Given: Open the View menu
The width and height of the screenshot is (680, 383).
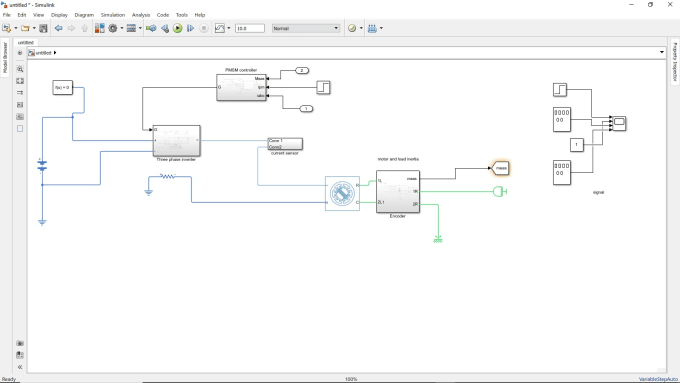Looking at the screenshot, I should point(39,15).
